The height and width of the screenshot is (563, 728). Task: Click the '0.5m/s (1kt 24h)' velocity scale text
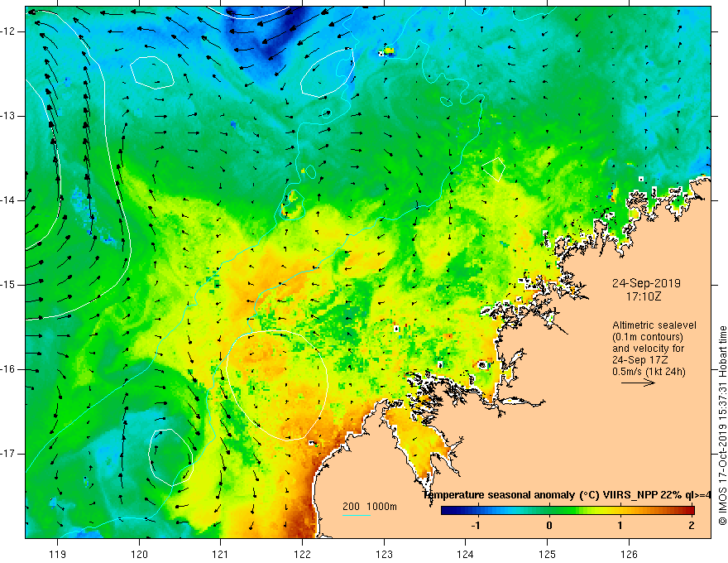click(649, 372)
